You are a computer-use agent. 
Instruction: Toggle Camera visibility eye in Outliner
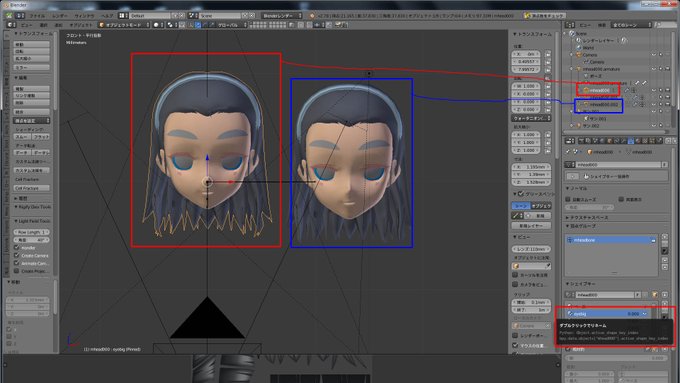(x=654, y=55)
